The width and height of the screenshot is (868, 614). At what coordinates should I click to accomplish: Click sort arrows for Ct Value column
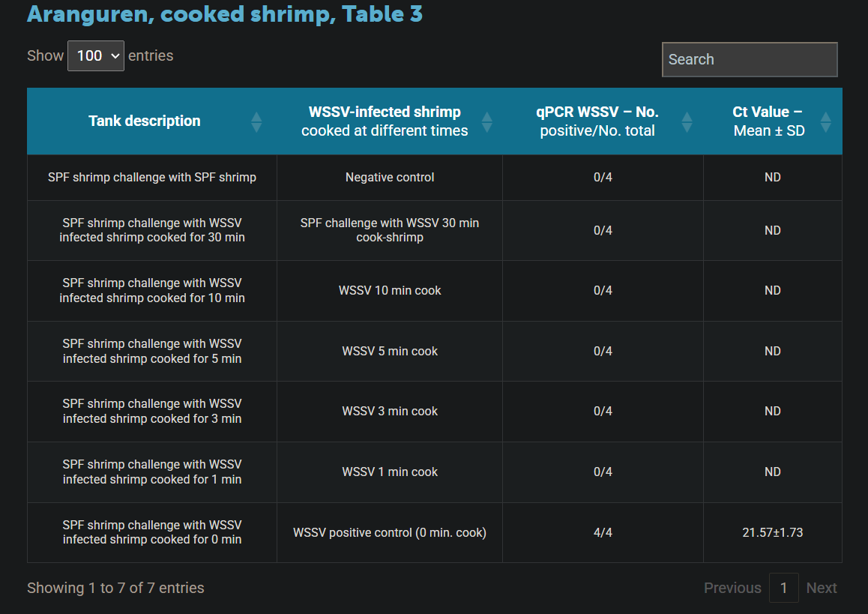[x=825, y=121]
